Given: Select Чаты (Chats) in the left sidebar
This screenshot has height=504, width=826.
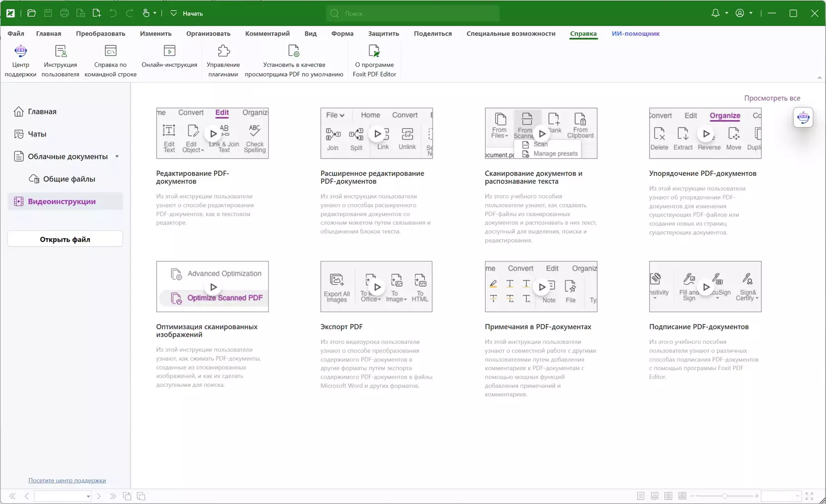Looking at the screenshot, I should tap(37, 134).
